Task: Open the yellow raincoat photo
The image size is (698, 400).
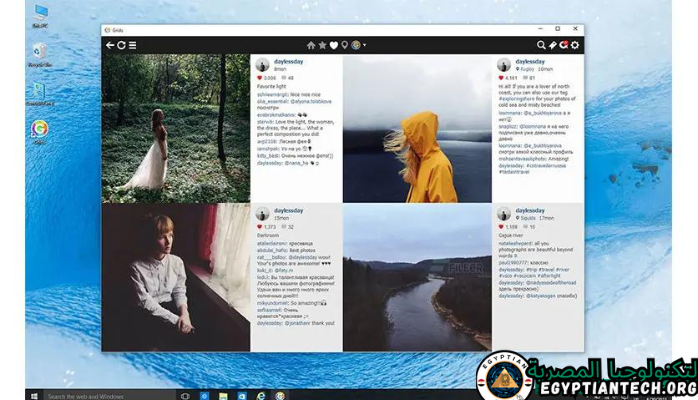Action: click(416, 129)
